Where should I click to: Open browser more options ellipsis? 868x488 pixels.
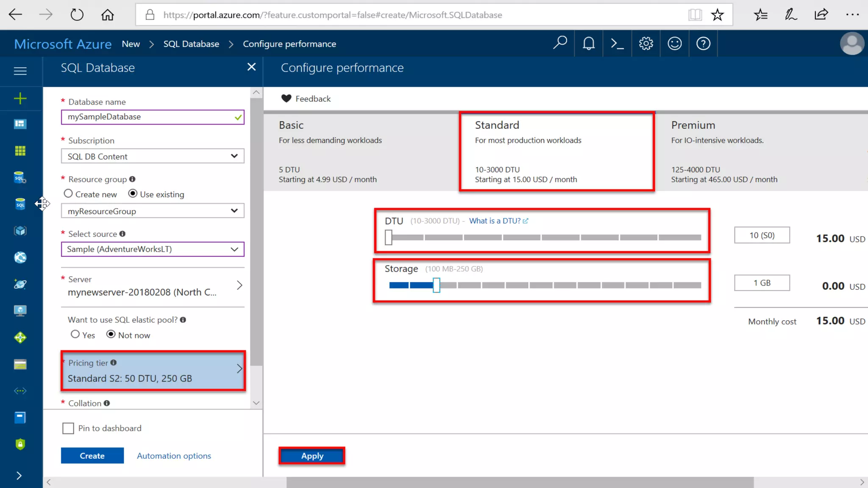pos(852,15)
